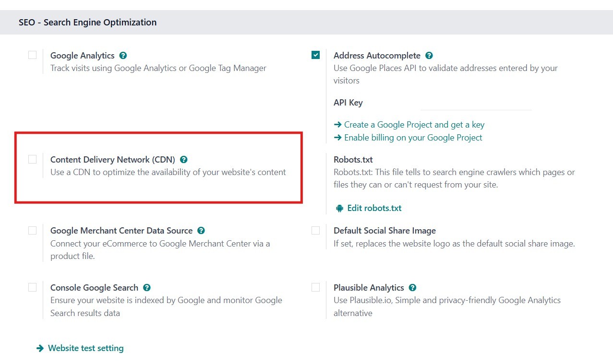Uncheck the Address Autocomplete checkbox
Image resolution: width=613 pixels, height=364 pixels.
coord(315,55)
